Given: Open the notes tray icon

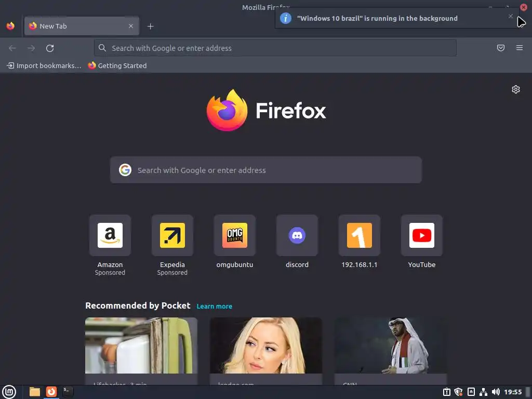Looking at the screenshot, I should pyautogui.click(x=471, y=392).
